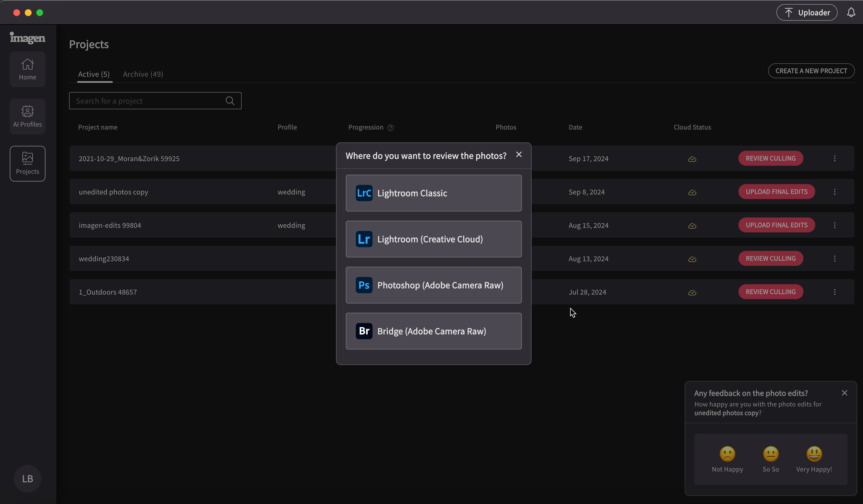Switch to the Archive (49) tab

[x=143, y=74]
